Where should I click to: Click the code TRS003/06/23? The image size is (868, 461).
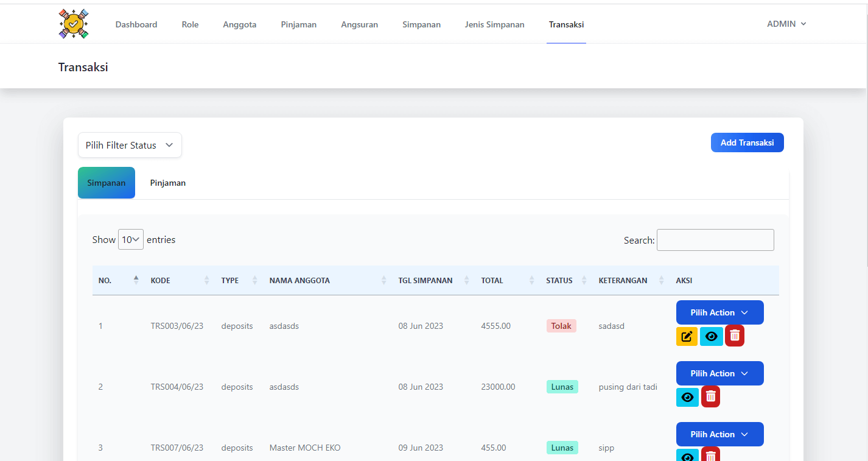pos(177,326)
